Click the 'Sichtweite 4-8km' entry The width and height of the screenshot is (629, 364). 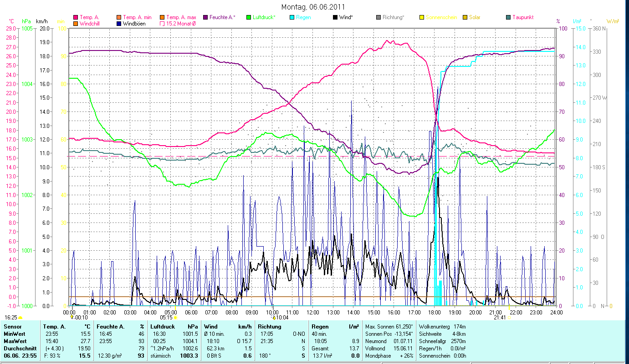tap(443, 334)
